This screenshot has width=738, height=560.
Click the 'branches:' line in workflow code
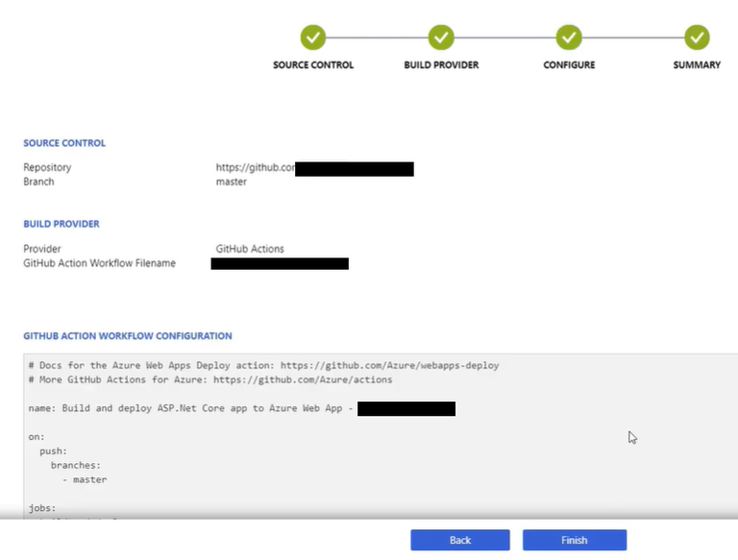[76, 465]
